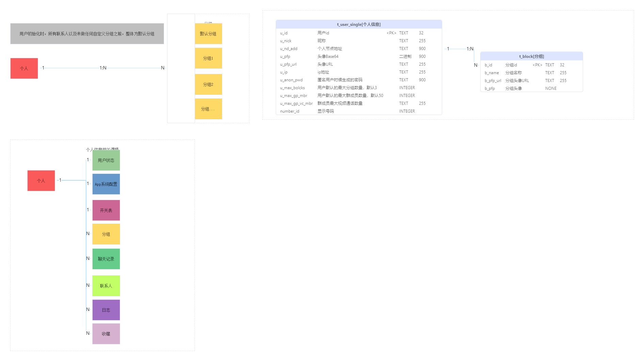Select the 1:N label between the two tables

click(x=470, y=49)
